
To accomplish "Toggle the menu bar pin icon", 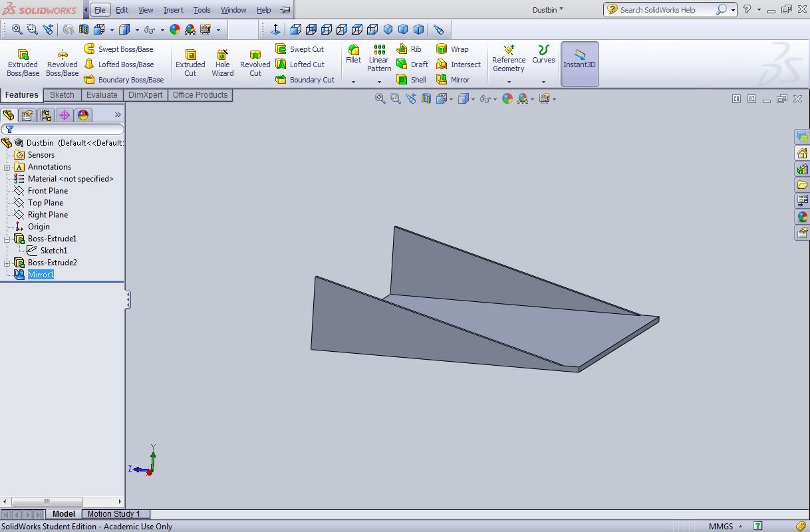I will [x=285, y=10].
